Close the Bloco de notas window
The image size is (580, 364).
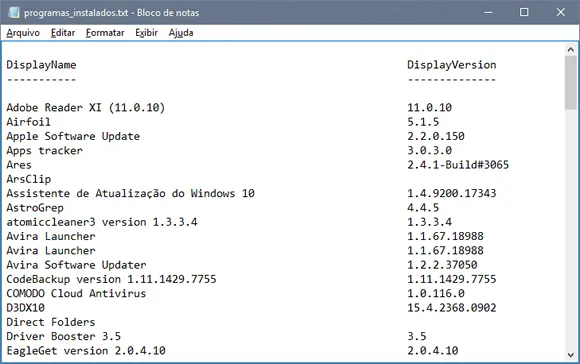(x=561, y=12)
